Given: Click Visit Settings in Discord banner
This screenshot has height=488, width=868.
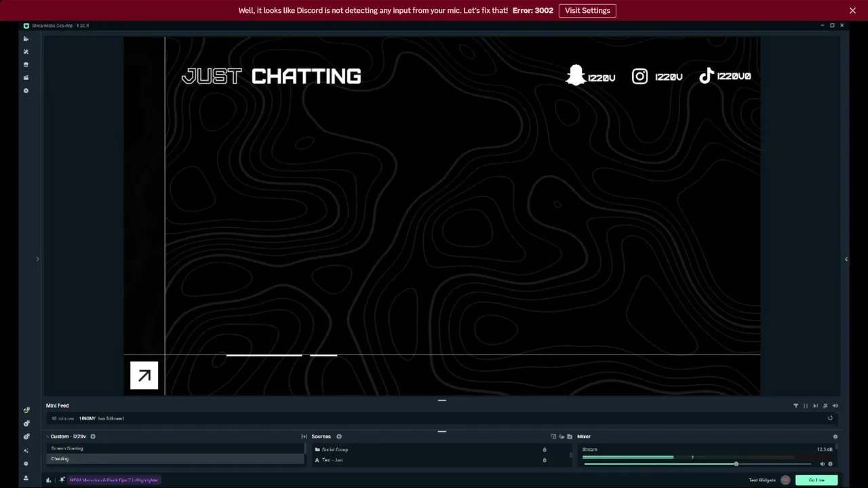Looking at the screenshot, I should pyautogui.click(x=587, y=10).
